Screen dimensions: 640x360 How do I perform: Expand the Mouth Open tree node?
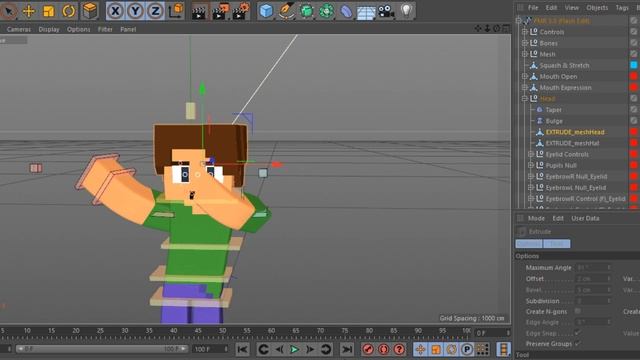[x=525, y=76]
